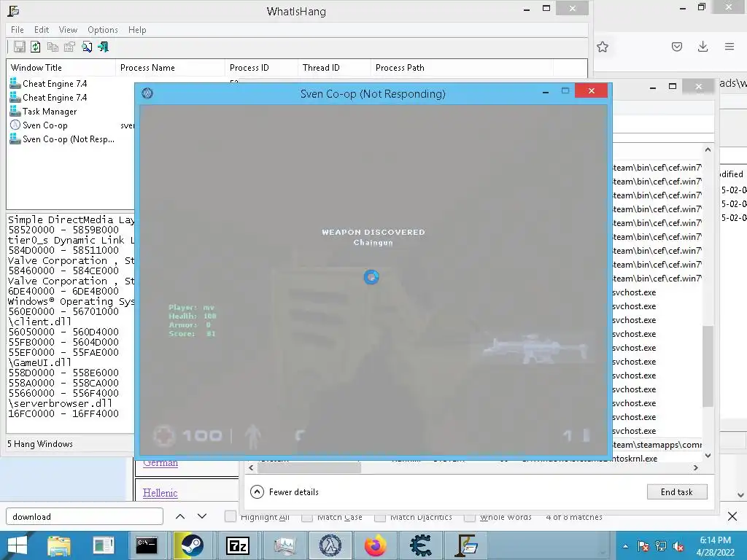
Task: Toggle the Highlight All checkbox
Action: tap(230, 516)
